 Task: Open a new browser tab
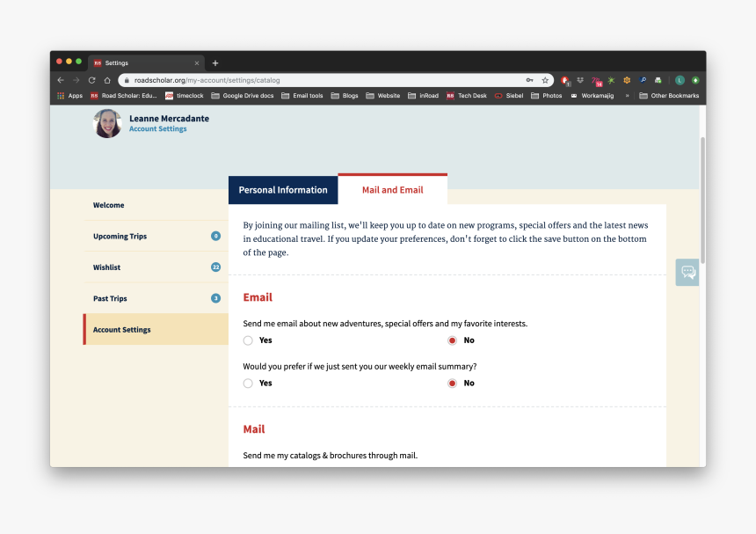coord(215,62)
